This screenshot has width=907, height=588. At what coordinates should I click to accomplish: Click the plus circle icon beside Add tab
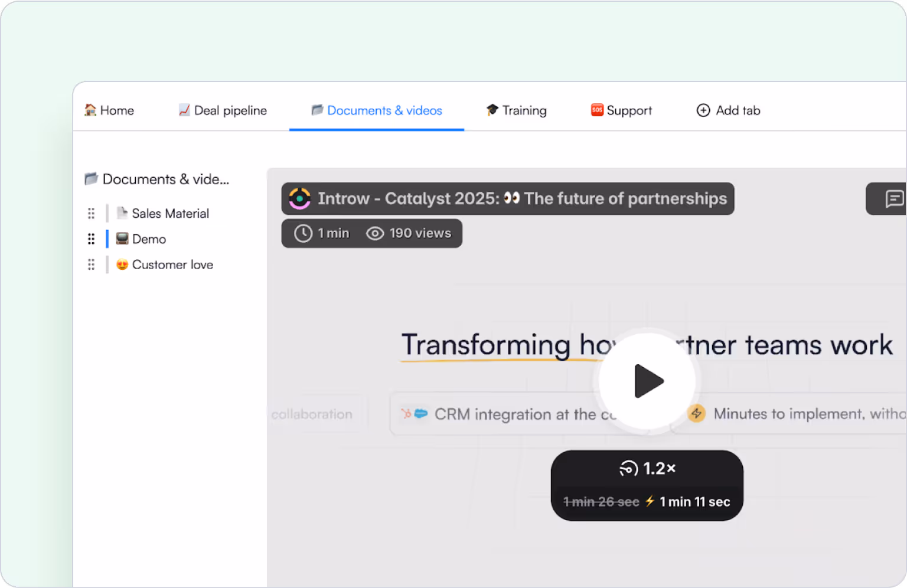(x=703, y=110)
